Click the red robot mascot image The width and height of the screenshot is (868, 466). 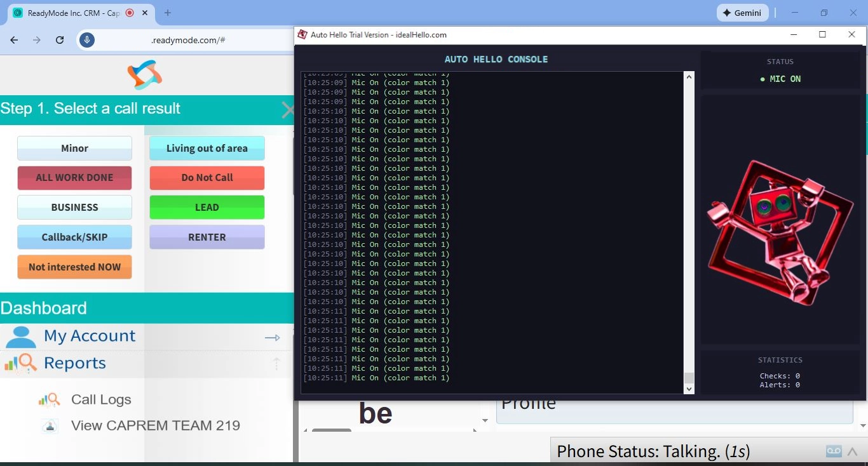click(780, 232)
